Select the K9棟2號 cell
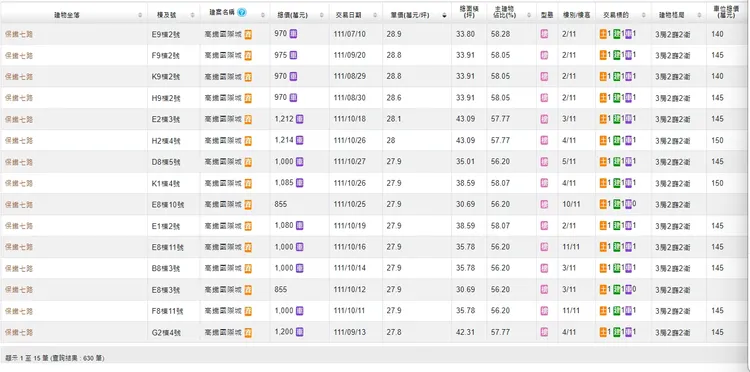Viewport: 750px width, 372px height. tap(174, 77)
